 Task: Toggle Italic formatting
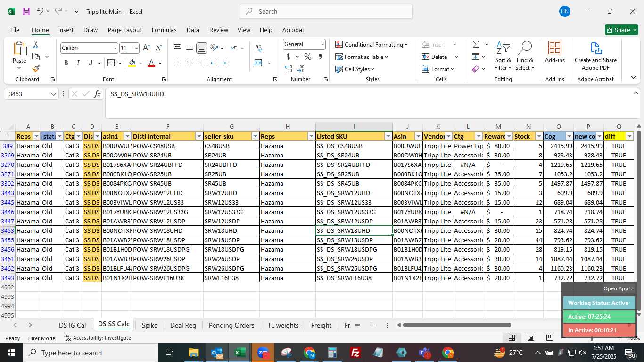tap(78, 63)
